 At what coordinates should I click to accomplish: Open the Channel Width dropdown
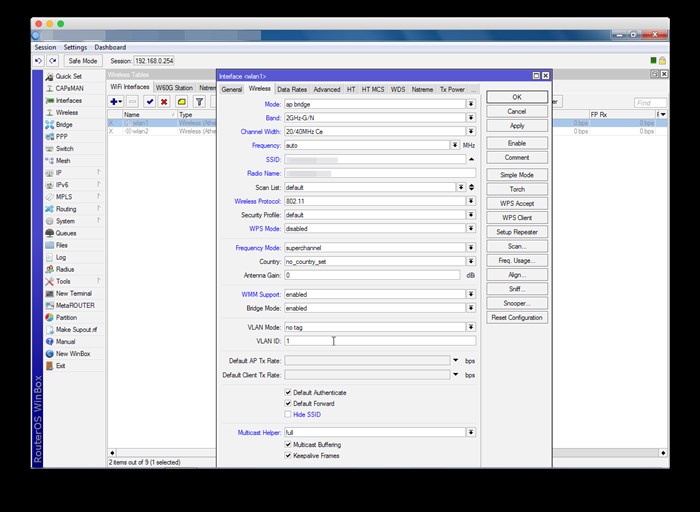coord(471,132)
